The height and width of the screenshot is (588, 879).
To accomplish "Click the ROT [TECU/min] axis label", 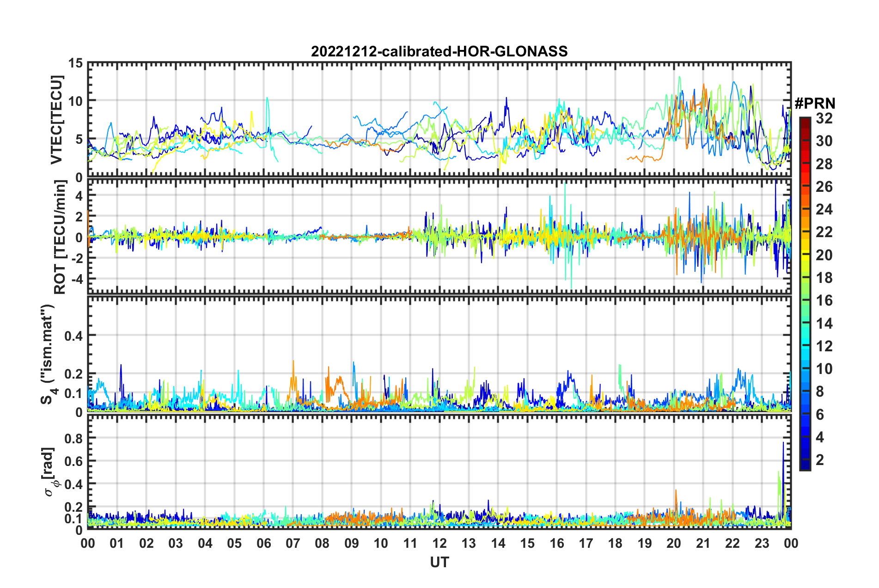I will coord(60,237).
